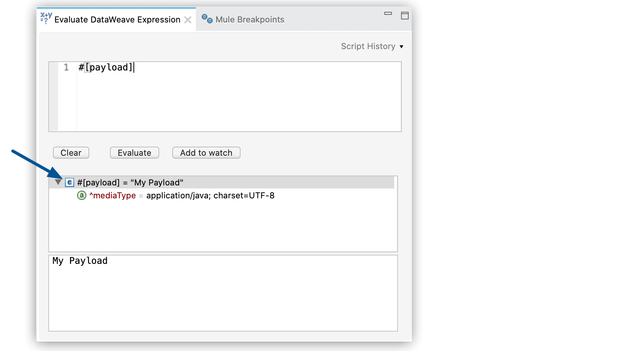
Task: Click the DataWeave expression tab icon
Action: coord(46,18)
